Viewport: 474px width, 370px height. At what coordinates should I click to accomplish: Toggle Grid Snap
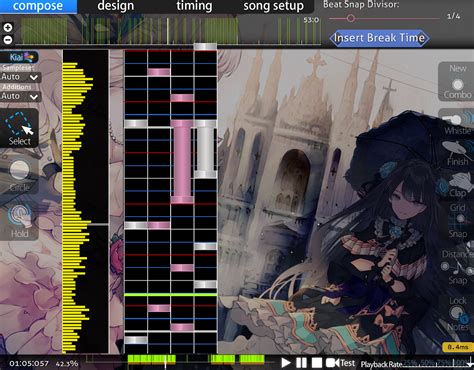tap(458, 220)
